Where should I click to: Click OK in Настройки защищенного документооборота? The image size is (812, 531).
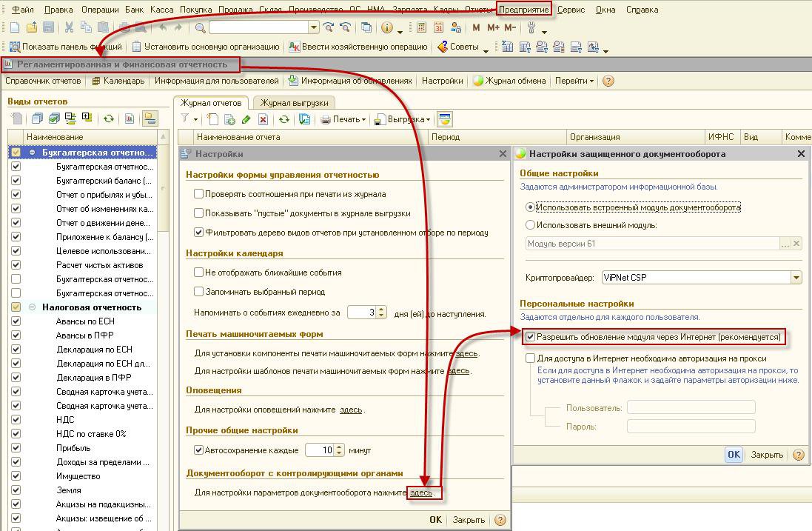[x=734, y=455]
